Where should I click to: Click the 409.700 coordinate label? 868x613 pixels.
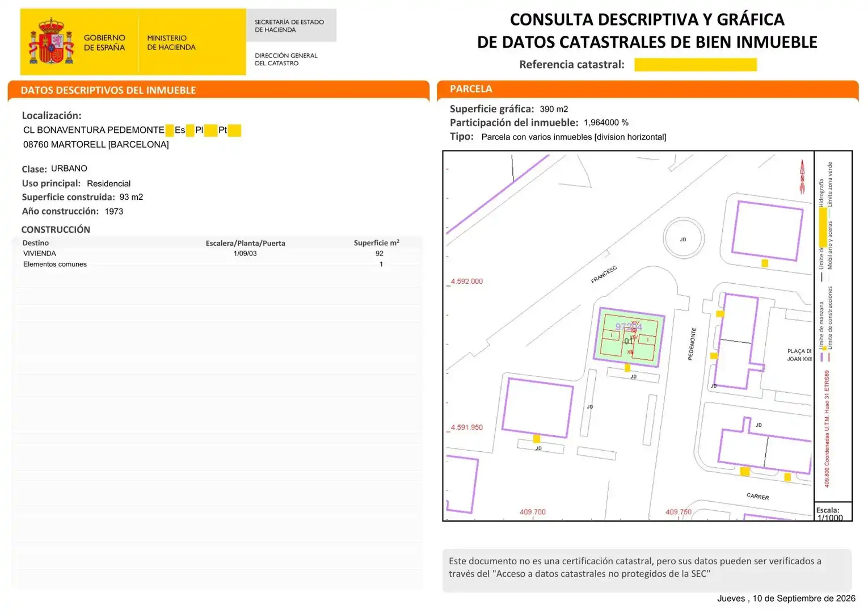pyautogui.click(x=533, y=512)
